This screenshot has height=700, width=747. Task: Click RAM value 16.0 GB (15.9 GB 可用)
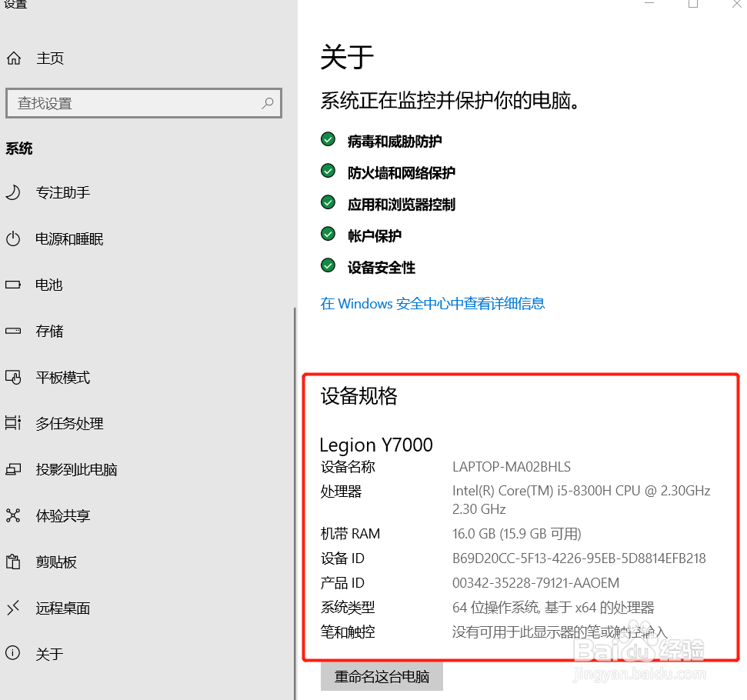tap(517, 534)
